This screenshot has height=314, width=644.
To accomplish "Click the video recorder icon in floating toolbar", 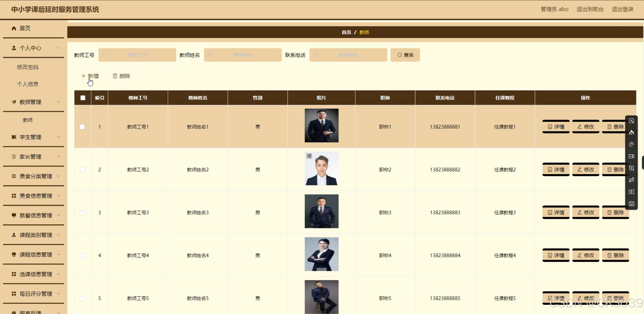I will pyautogui.click(x=631, y=156).
